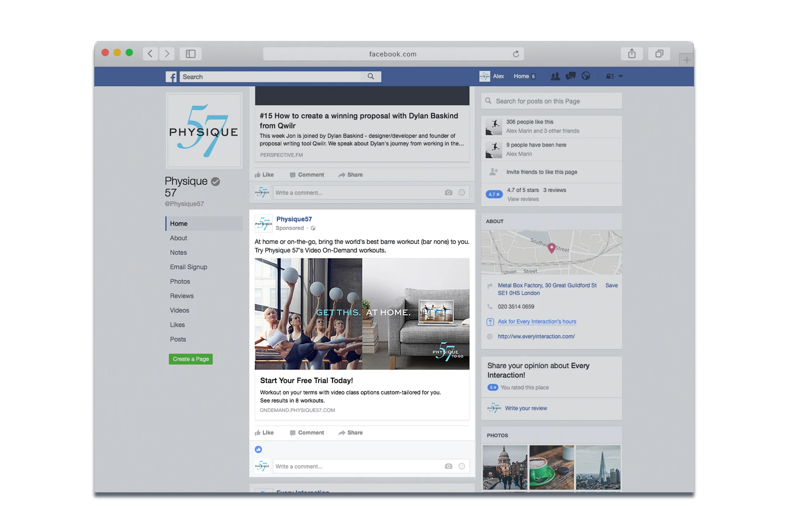The width and height of the screenshot is (788, 532).
Task: Click the search magnifier icon in Facebook bar
Action: 371,77
